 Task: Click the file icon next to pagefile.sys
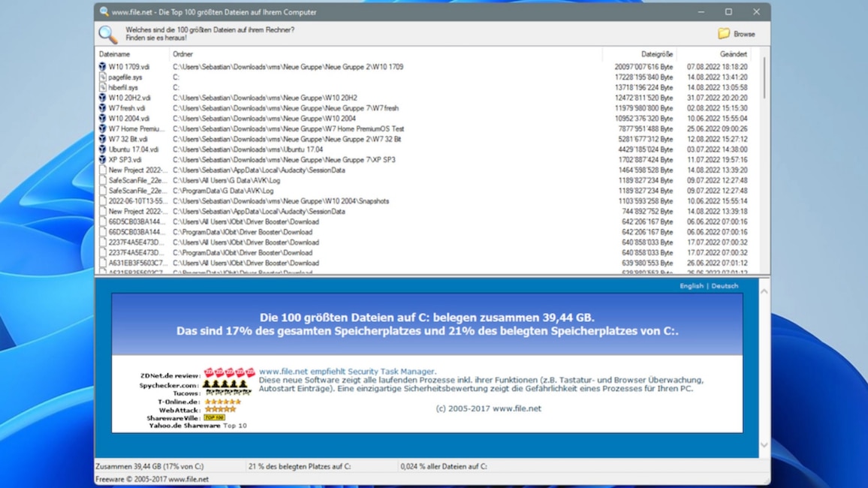click(102, 77)
